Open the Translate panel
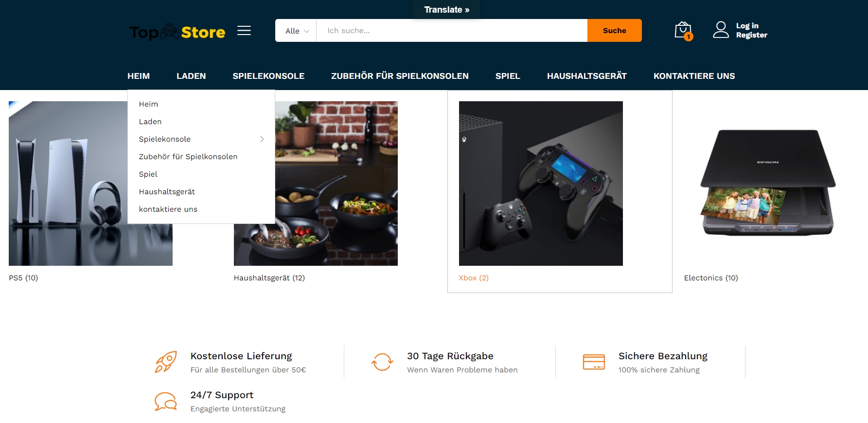The height and width of the screenshot is (423, 868). click(446, 10)
